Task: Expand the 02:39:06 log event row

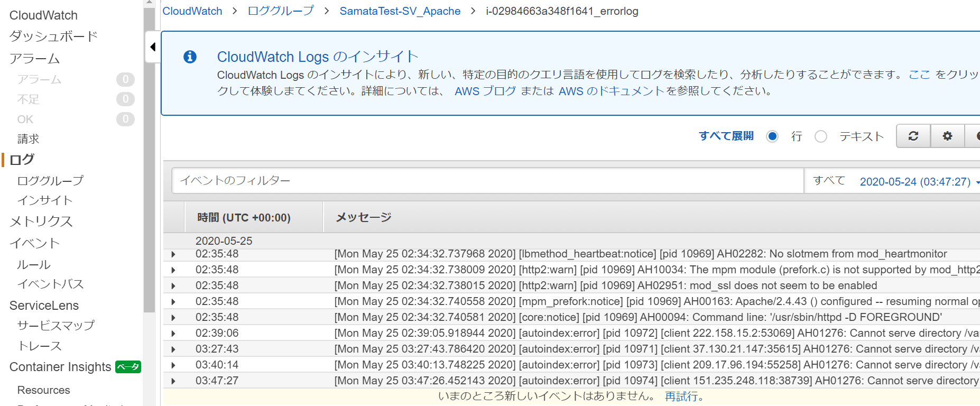Action: [x=173, y=334]
